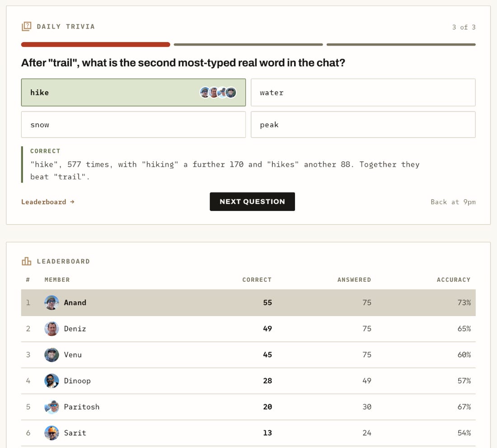Click Paritosh's 67% accuracy value
This screenshot has height=448, width=497.
point(464,407)
